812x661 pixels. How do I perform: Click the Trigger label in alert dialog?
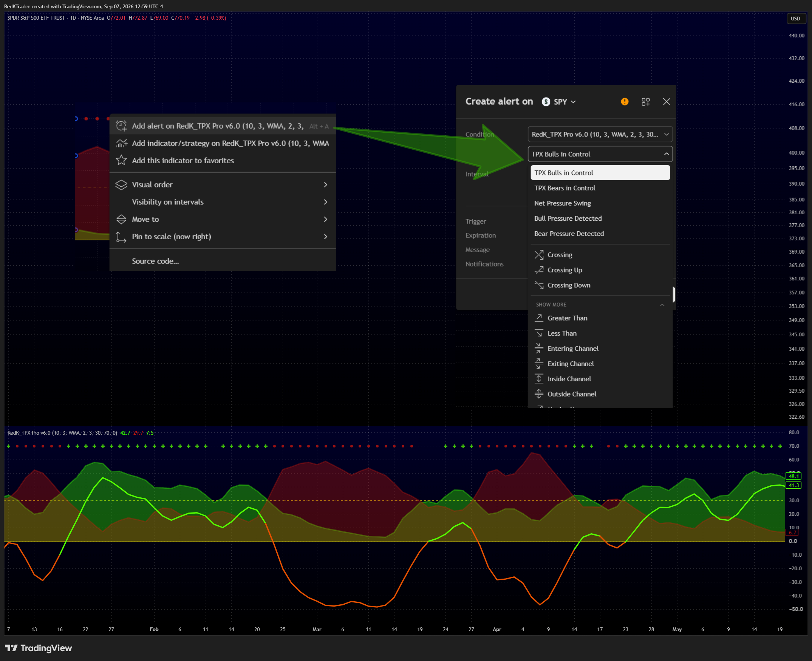[475, 221]
